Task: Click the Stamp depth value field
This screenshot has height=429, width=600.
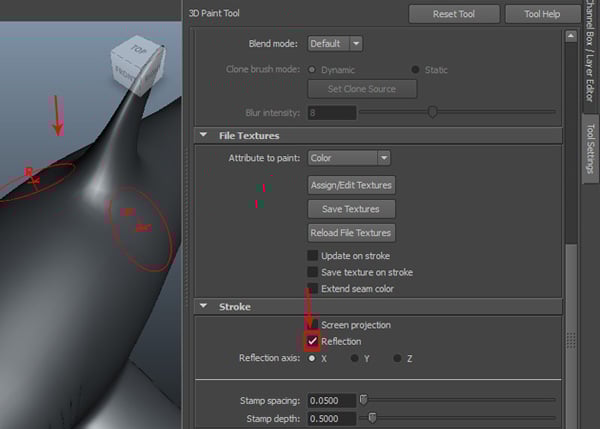Action: (x=331, y=418)
